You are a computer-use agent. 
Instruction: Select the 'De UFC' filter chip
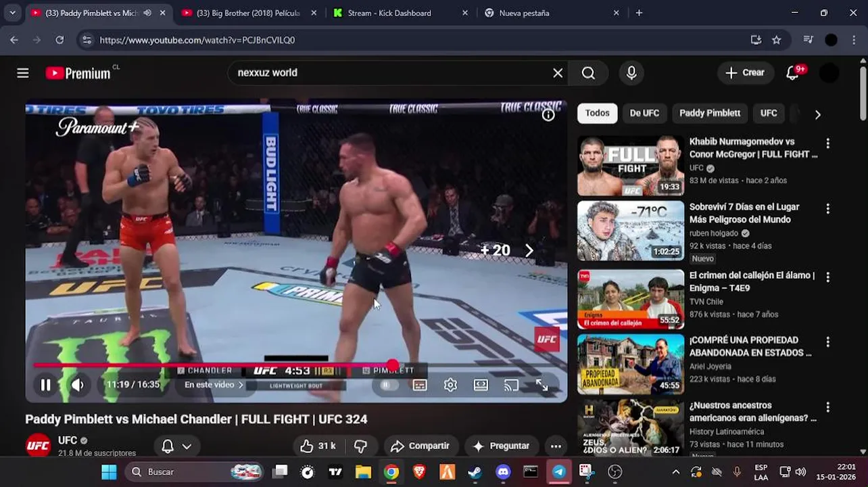644,113
